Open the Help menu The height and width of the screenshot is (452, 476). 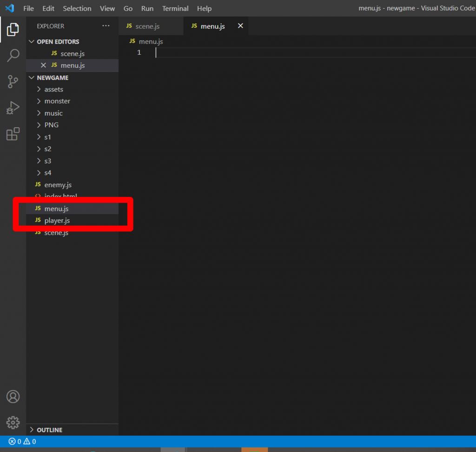pyautogui.click(x=205, y=8)
